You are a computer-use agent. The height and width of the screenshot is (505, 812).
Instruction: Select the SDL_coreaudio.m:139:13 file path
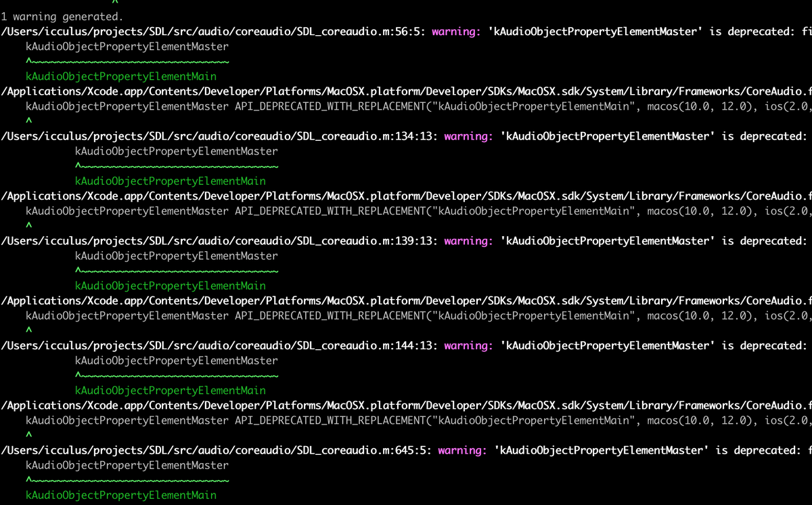pos(220,241)
